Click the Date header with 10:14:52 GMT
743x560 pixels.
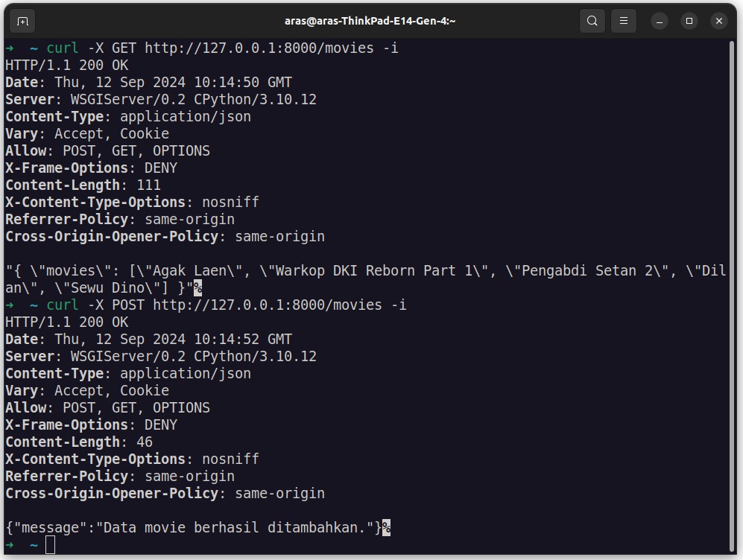point(148,340)
